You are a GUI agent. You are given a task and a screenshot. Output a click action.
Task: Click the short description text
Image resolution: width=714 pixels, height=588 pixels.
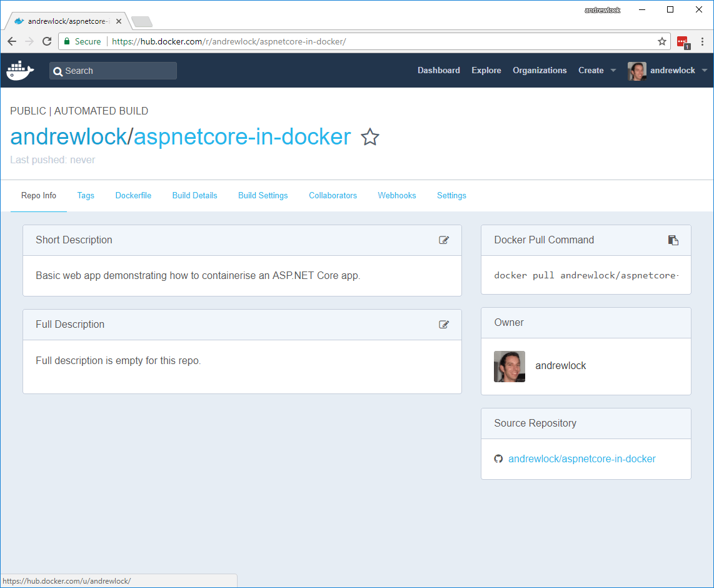click(x=198, y=276)
